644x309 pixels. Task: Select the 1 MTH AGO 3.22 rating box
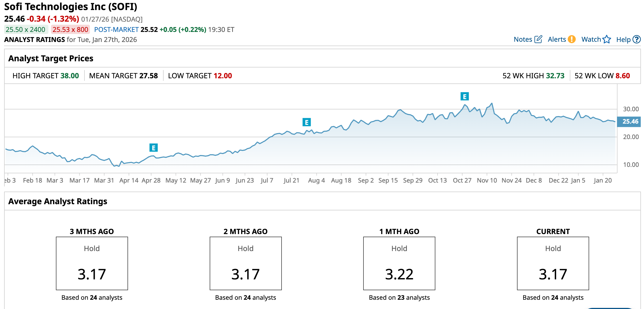click(x=399, y=263)
